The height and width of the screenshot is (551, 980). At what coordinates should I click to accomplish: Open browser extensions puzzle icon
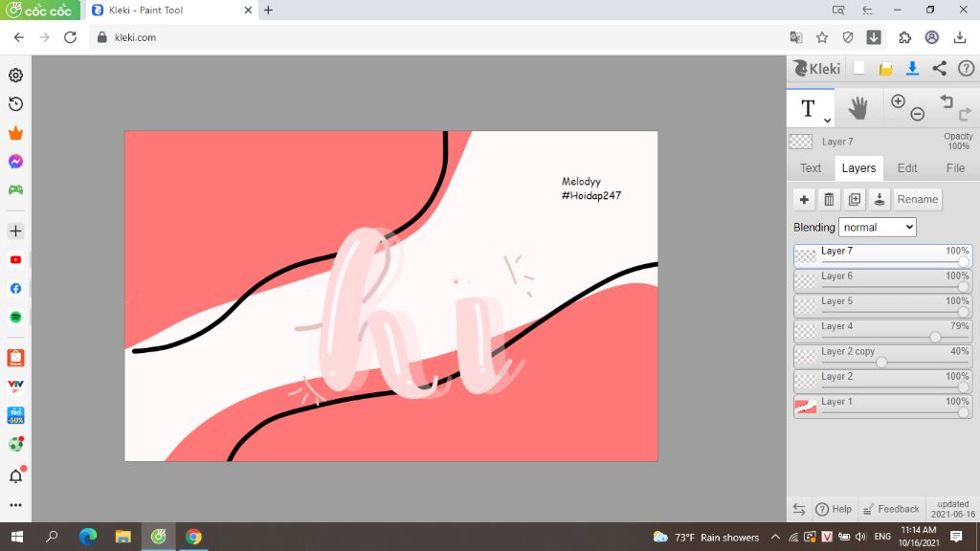(904, 37)
